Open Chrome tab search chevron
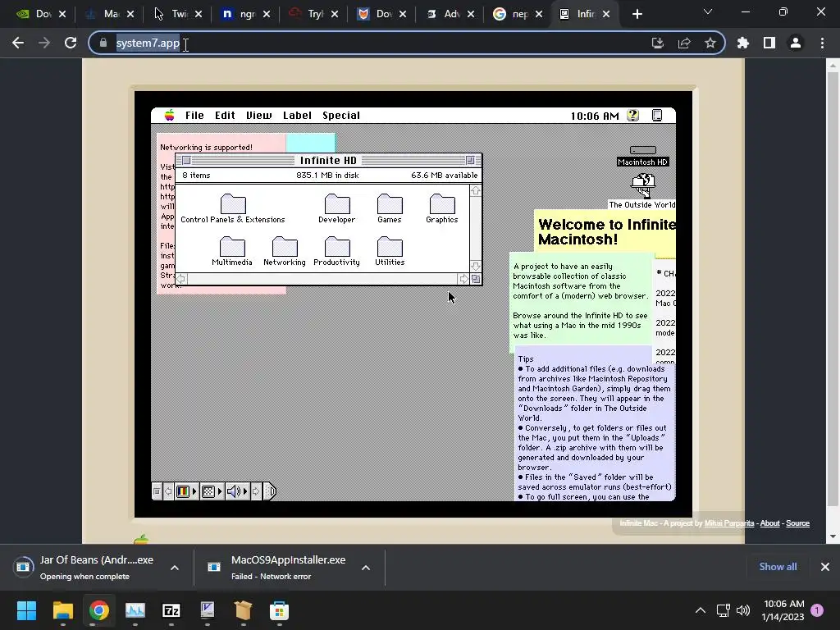 708,11
